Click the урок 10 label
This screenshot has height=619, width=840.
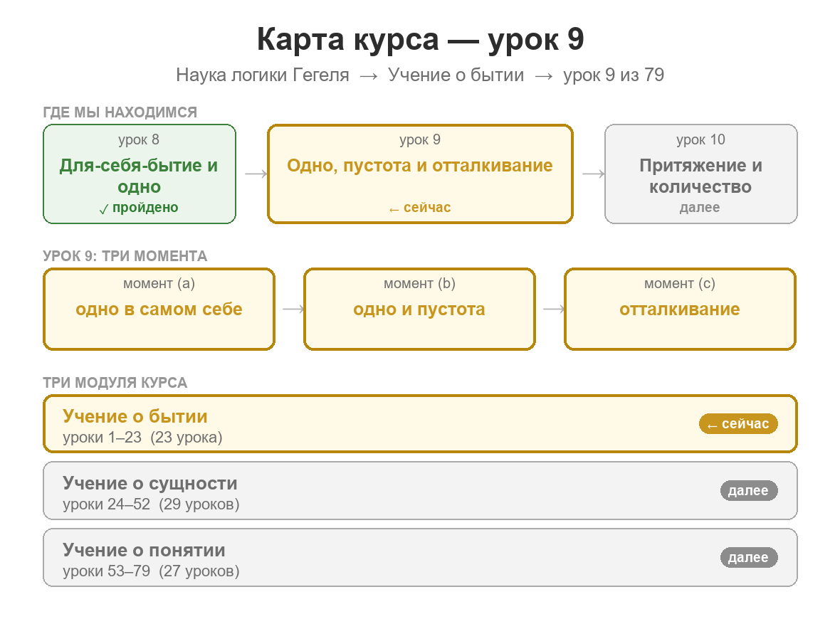coord(700,139)
